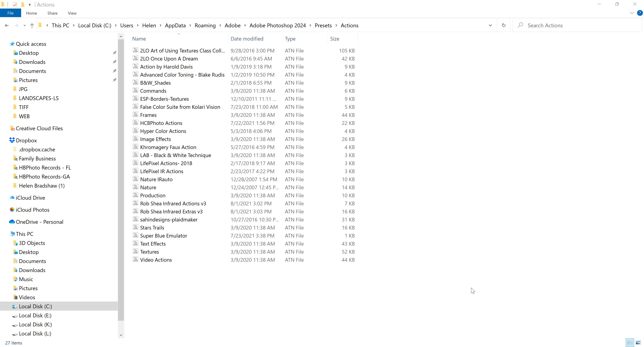Open Dropbox in the navigation pane

(x=26, y=140)
